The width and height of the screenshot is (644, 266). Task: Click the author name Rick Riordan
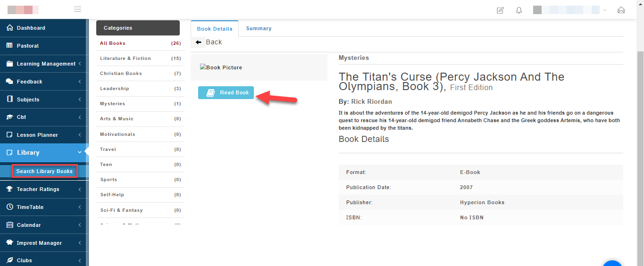point(371,101)
